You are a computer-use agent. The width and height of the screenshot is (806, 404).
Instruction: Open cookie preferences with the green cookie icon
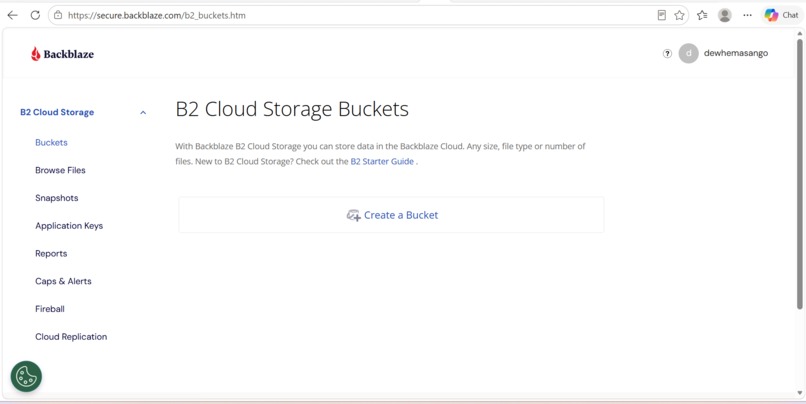(x=26, y=377)
